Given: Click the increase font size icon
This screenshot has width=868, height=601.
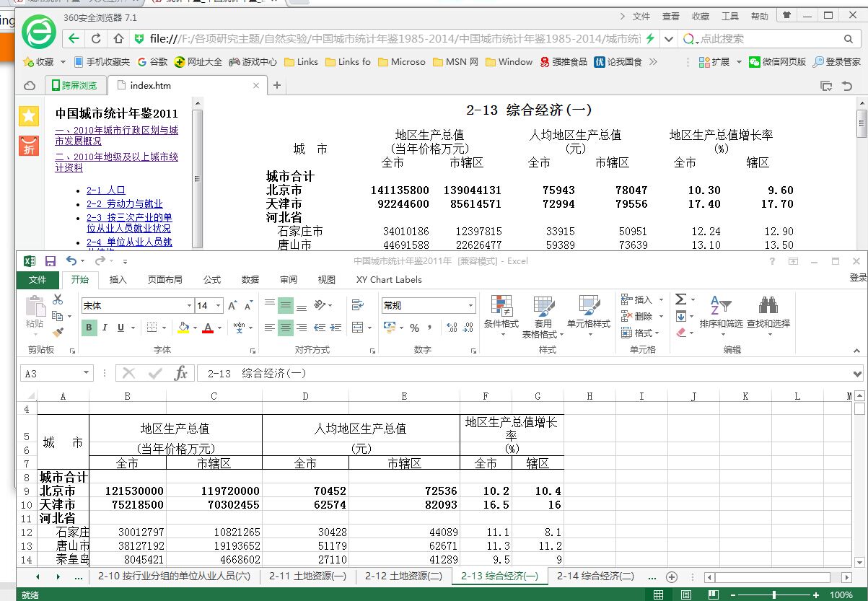Looking at the screenshot, I should pos(232,306).
